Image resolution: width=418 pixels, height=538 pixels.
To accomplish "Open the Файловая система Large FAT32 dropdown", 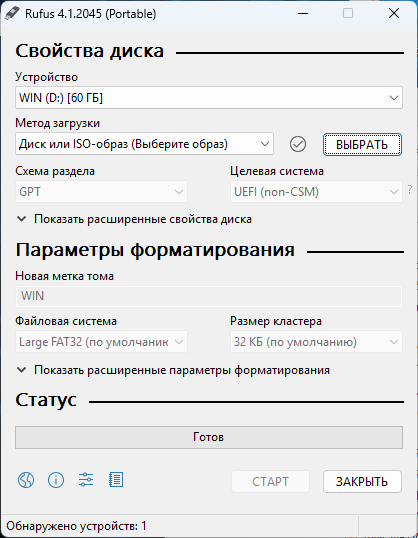I will pos(101,342).
